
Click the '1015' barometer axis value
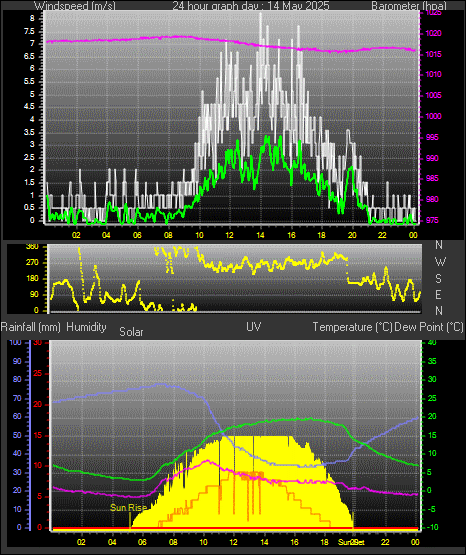(433, 54)
